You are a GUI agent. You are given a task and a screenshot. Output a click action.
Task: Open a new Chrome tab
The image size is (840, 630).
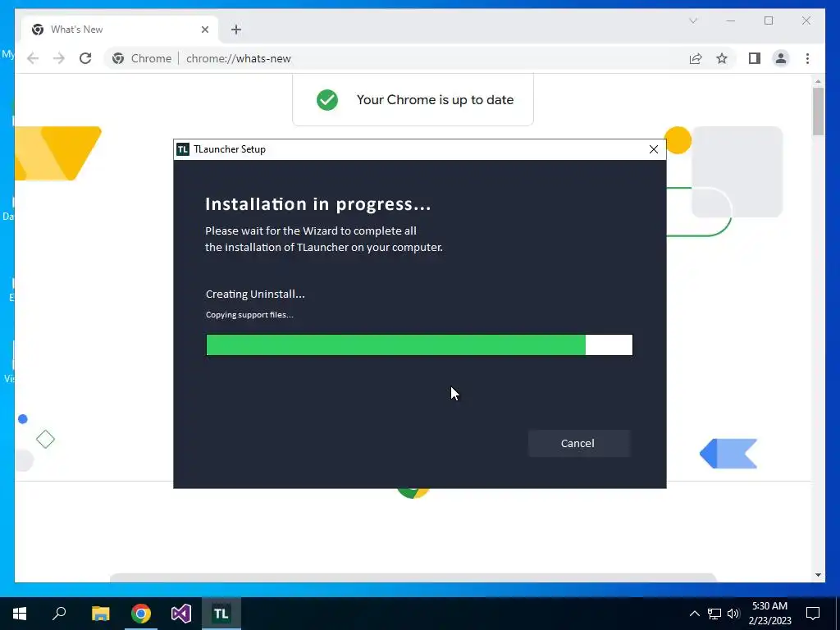(236, 30)
